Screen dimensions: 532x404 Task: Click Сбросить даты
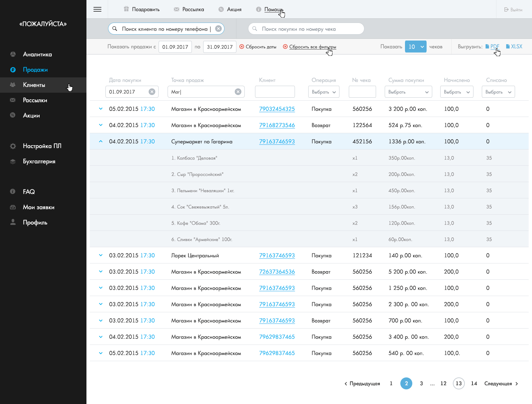coord(258,47)
